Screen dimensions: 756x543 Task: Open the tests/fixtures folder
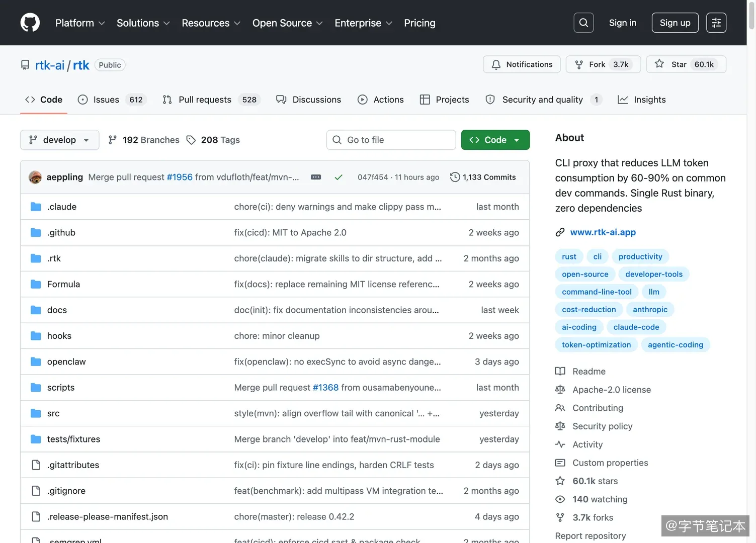(73, 439)
